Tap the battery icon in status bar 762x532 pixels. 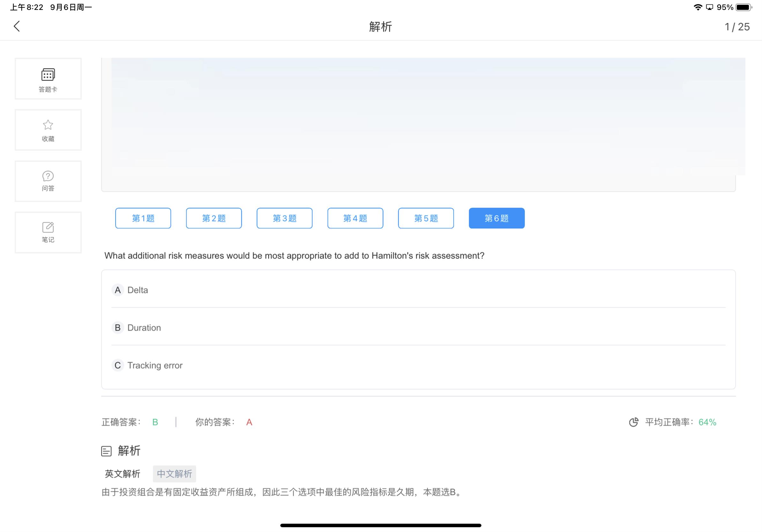(x=743, y=7)
